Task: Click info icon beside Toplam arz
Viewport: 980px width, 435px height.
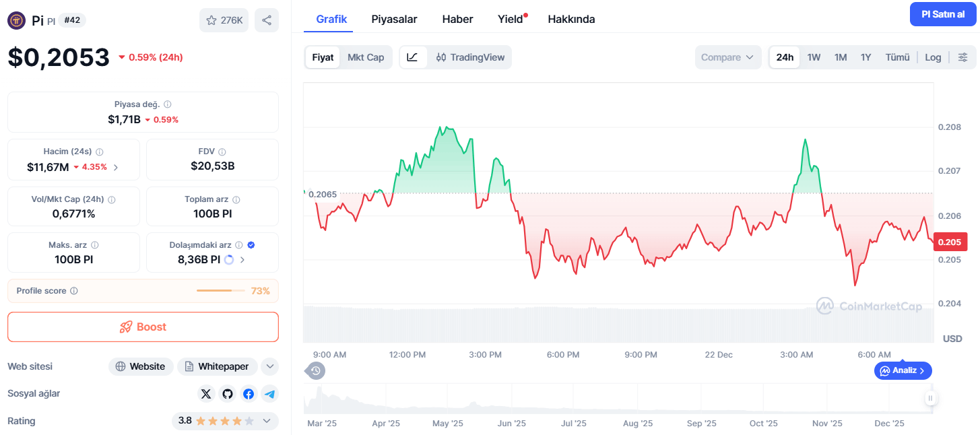Action: click(x=236, y=199)
